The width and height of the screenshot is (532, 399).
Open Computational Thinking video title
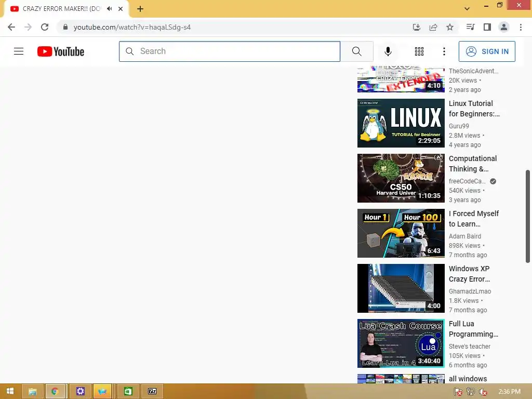click(x=473, y=164)
